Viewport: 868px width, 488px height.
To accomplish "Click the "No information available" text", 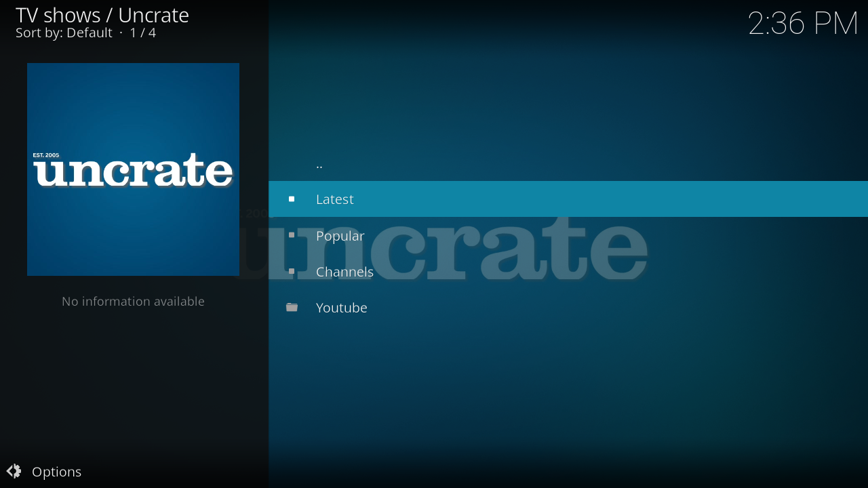I will [133, 301].
